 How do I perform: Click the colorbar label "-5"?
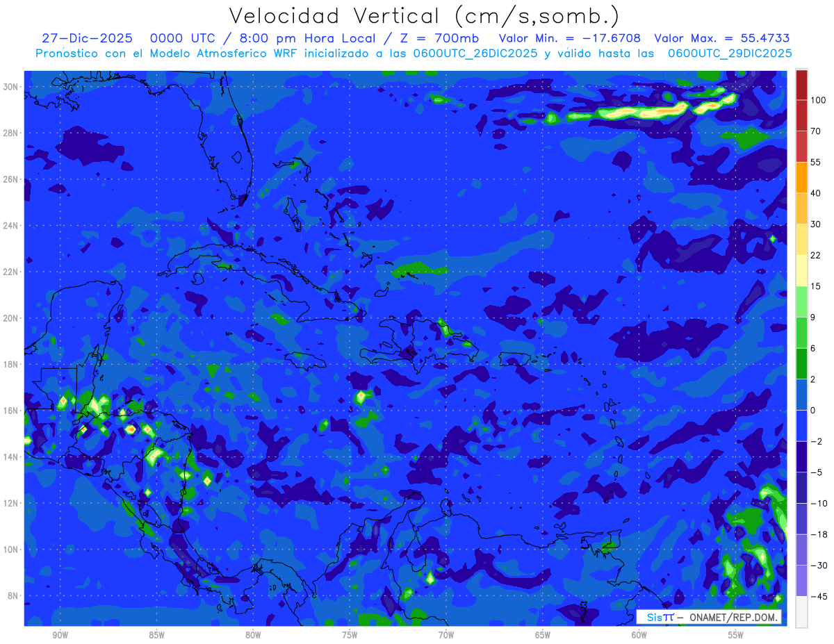coord(817,472)
